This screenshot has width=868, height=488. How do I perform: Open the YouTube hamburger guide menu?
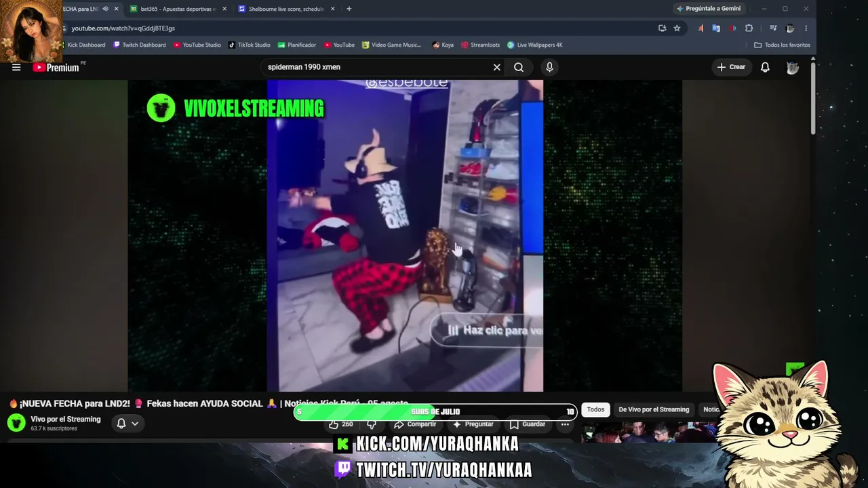16,67
